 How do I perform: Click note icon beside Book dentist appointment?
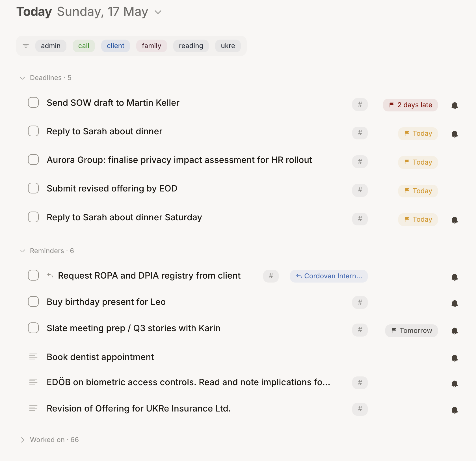(x=33, y=356)
